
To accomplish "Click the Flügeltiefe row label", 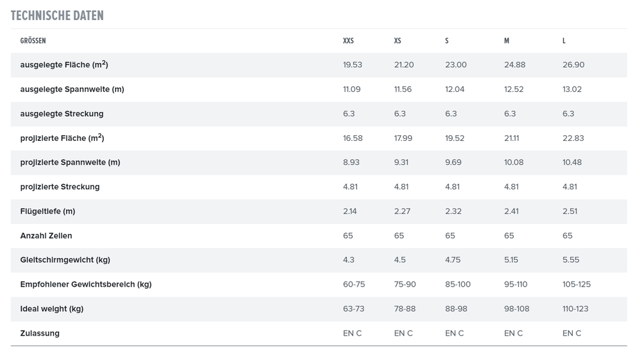I will [48, 211].
